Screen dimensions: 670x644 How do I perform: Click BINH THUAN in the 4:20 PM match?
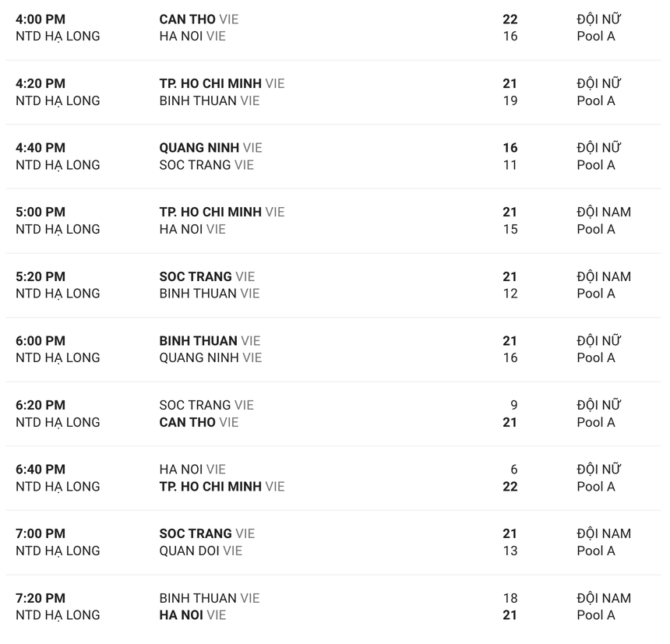(198, 100)
